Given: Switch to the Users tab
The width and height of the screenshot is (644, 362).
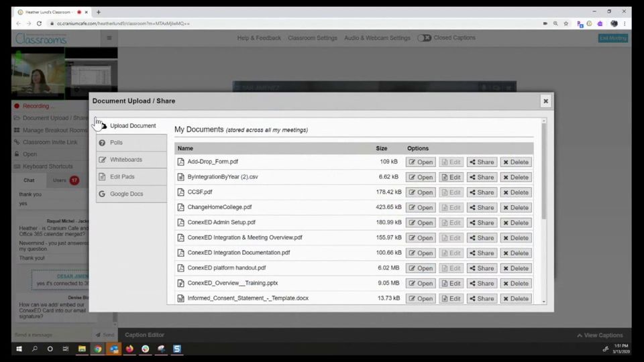Looking at the screenshot, I should 66,180.
